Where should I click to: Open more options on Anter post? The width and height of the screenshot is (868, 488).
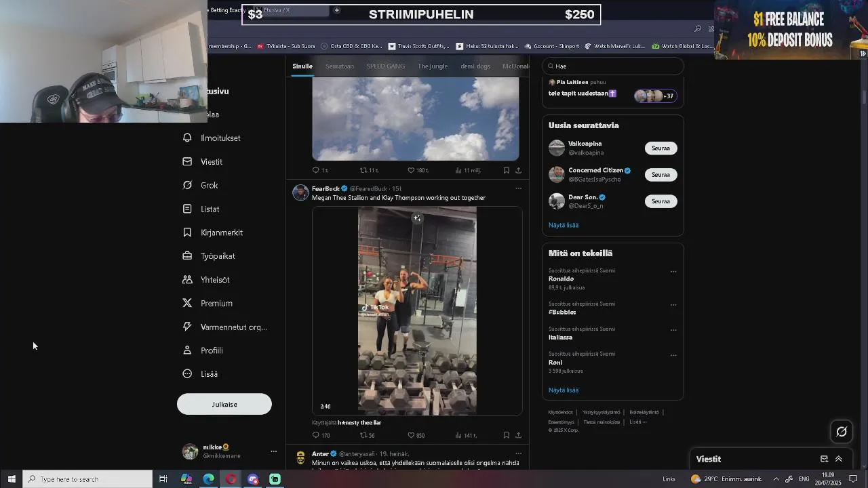click(518, 453)
